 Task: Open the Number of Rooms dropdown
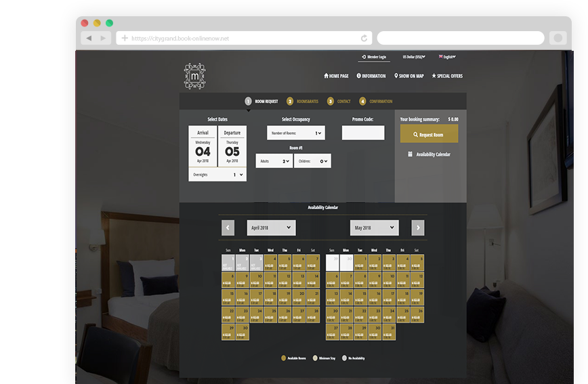coord(296,133)
